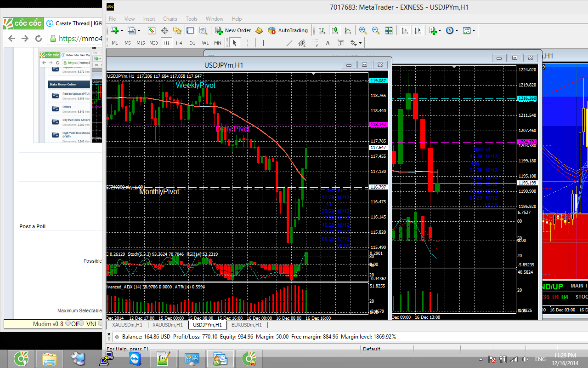Switch chart to bar chart view
The height and width of the screenshot is (368, 588).
(x=322, y=30)
